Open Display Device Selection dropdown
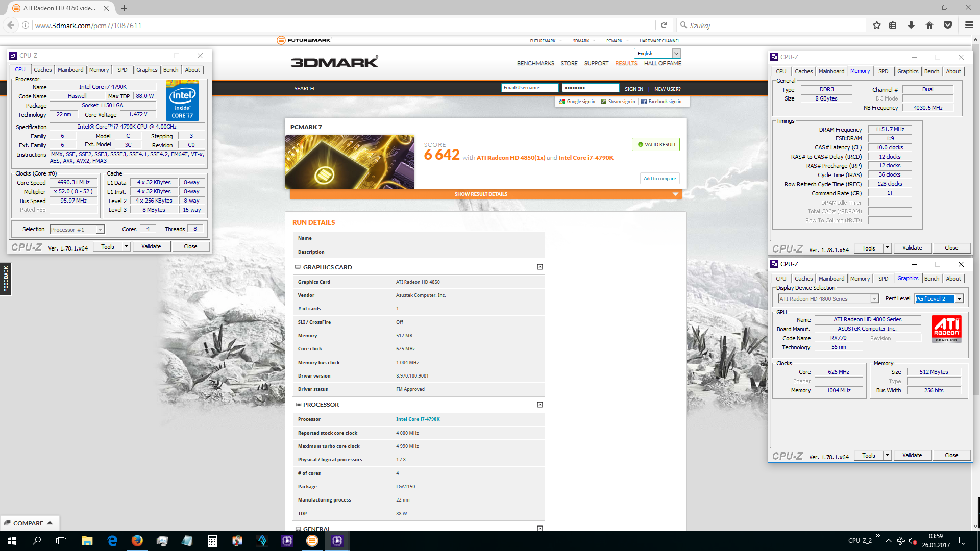This screenshot has height=551, width=980. click(x=828, y=299)
